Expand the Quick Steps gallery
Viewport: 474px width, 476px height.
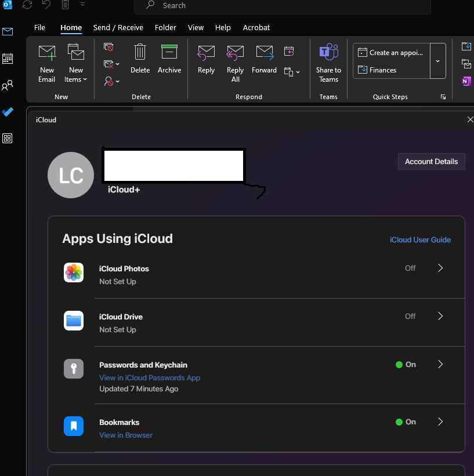(x=438, y=61)
